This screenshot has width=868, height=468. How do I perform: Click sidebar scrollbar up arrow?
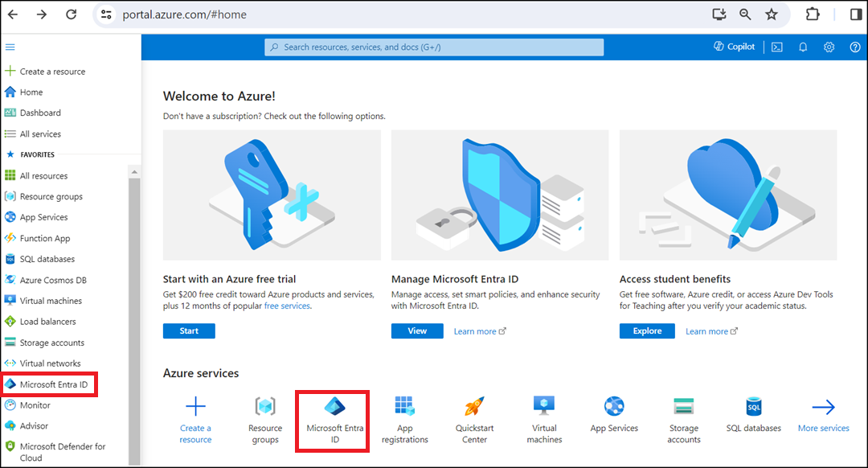[x=134, y=172]
